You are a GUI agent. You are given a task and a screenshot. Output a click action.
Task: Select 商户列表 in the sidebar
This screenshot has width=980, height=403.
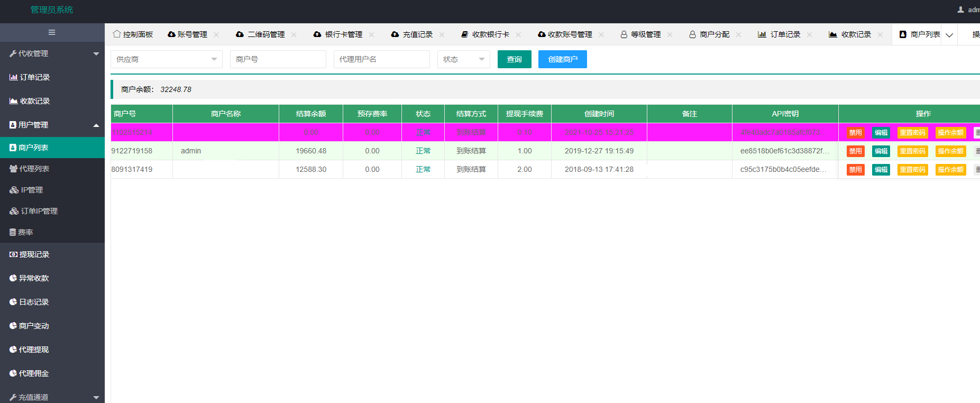[x=52, y=148]
